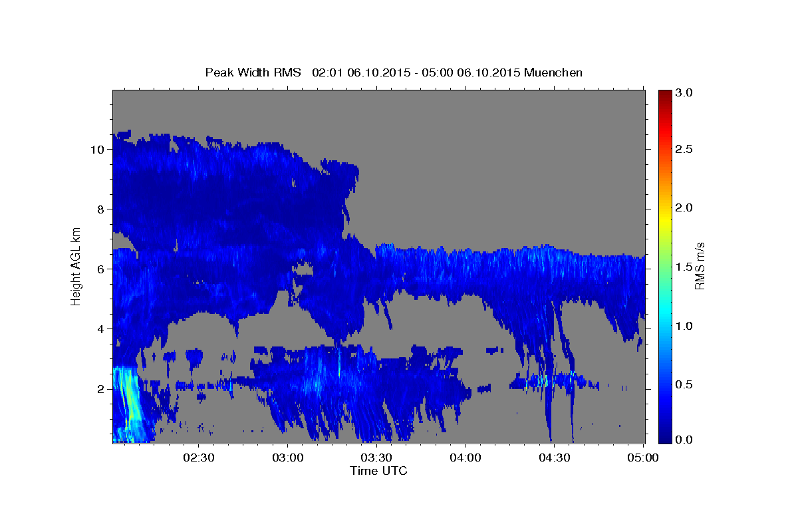
Task: Click the 03:00 time tick label
Action: click(288, 458)
